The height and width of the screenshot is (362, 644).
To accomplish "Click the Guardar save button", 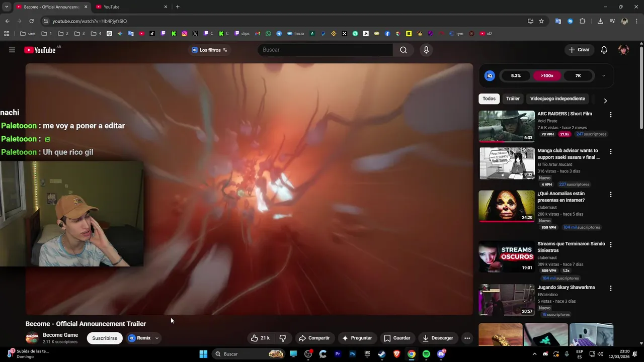I will tap(397, 338).
